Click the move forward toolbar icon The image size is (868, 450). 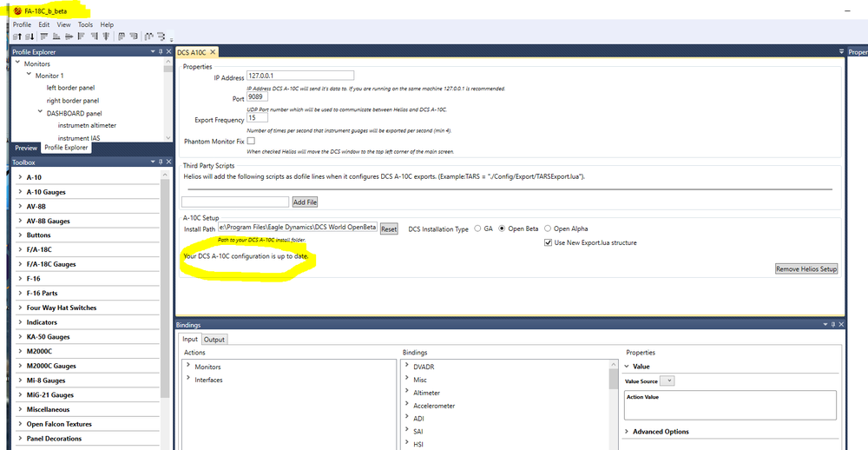coord(17,36)
